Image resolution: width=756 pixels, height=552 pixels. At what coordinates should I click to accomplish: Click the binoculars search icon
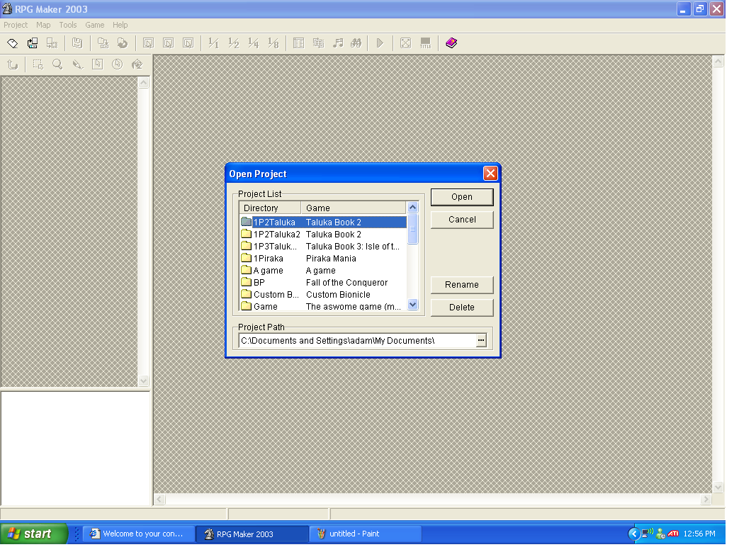tap(356, 43)
